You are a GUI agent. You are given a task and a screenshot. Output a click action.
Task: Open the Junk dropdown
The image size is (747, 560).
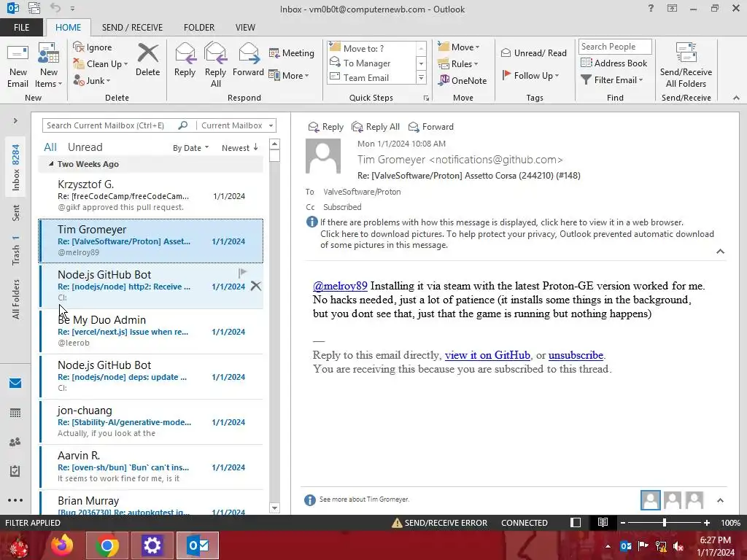(x=92, y=80)
